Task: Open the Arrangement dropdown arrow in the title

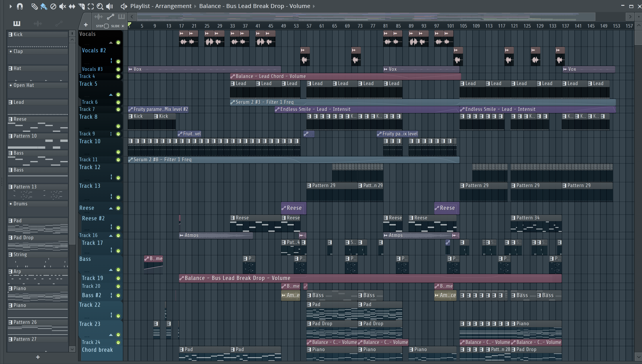Action: pos(195,6)
